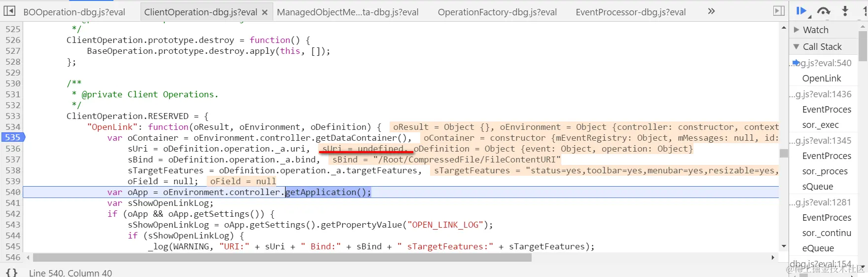Set a breakpoint on line 536
The height and width of the screenshot is (277, 868).
coord(13,149)
